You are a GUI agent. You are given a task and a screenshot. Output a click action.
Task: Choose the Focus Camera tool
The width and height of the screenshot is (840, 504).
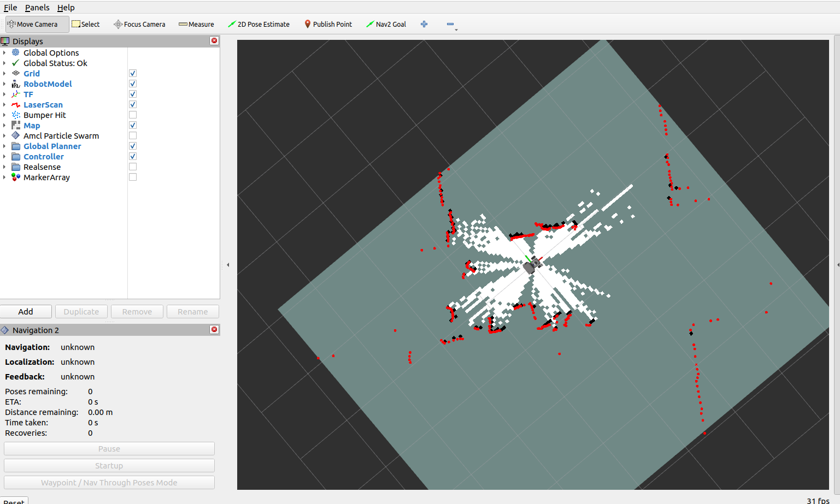click(139, 24)
